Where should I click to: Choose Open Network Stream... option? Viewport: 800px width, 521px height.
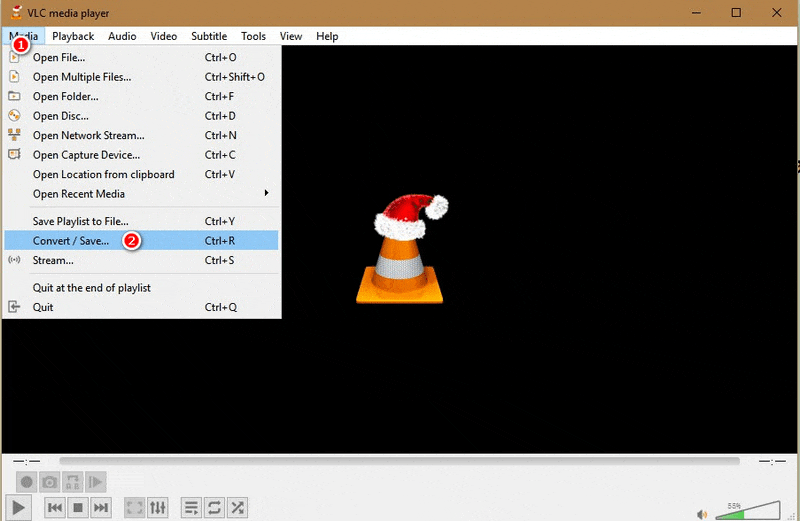pyautogui.click(x=88, y=136)
